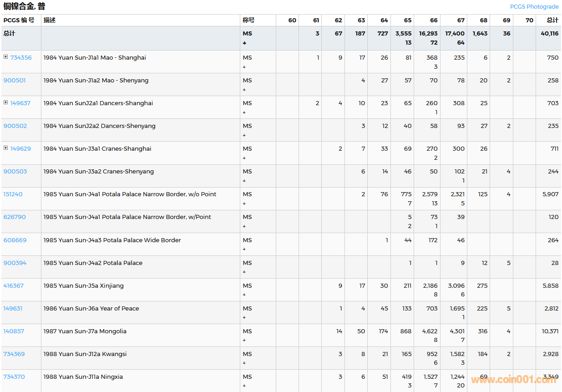Click the 900502 Dancers-Shenyang number
The image size is (562, 392).
[x=15, y=126]
